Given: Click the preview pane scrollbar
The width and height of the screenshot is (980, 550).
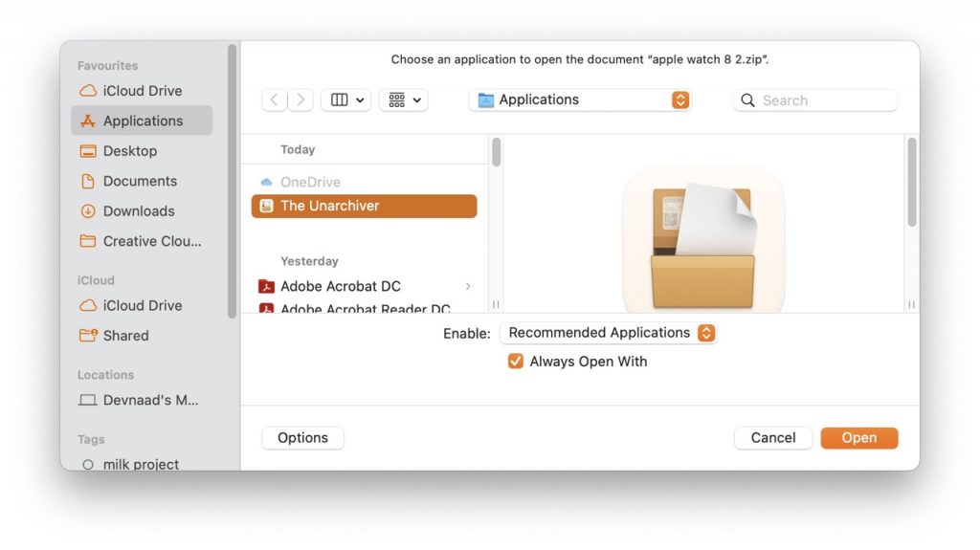Looking at the screenshot, I should [x=912, y=182].
